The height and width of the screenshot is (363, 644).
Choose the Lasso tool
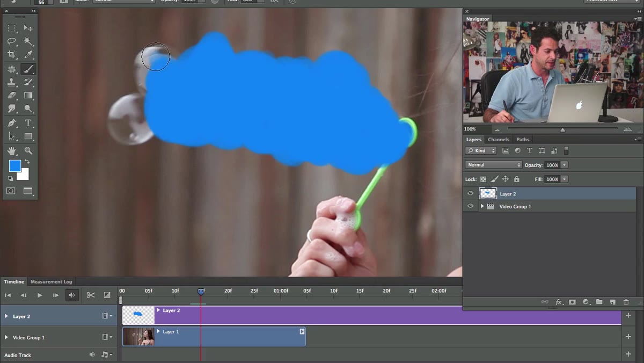pos(12,41)
